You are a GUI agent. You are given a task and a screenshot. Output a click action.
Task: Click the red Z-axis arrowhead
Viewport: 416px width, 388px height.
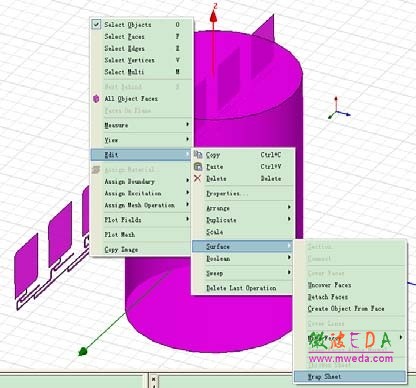[214, 15]
